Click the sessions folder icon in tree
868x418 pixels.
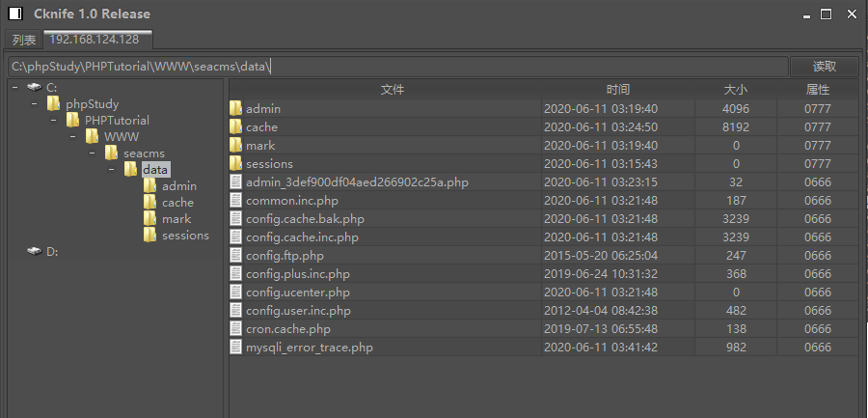150,236
